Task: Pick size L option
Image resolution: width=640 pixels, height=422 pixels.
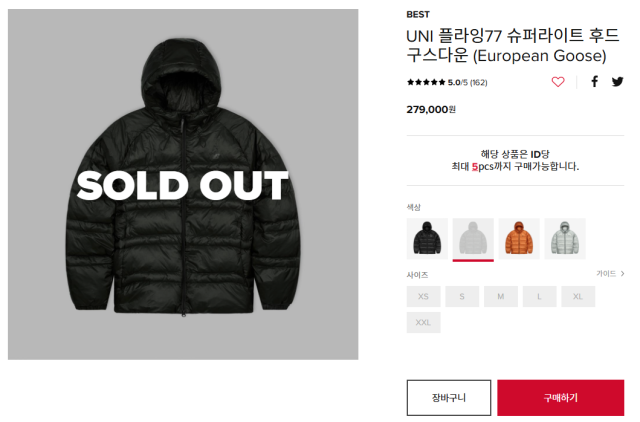Action: (539, 296)
